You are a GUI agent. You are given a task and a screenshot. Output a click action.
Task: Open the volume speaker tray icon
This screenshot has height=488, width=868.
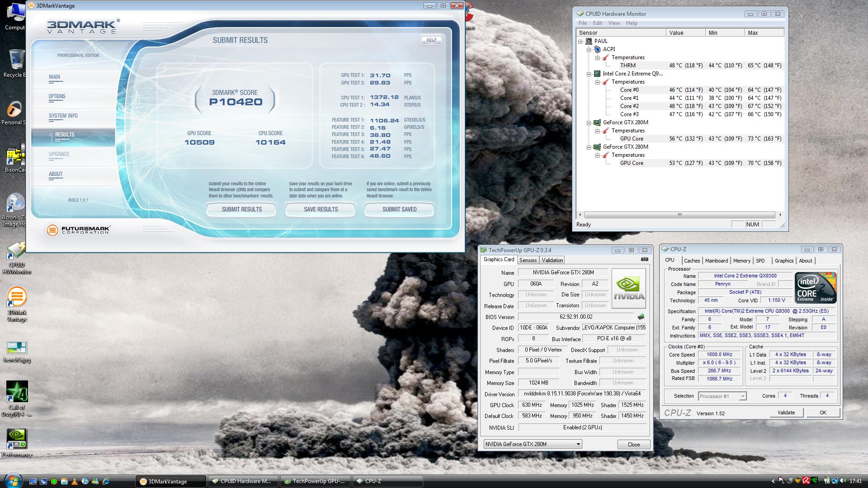[843, 481]
